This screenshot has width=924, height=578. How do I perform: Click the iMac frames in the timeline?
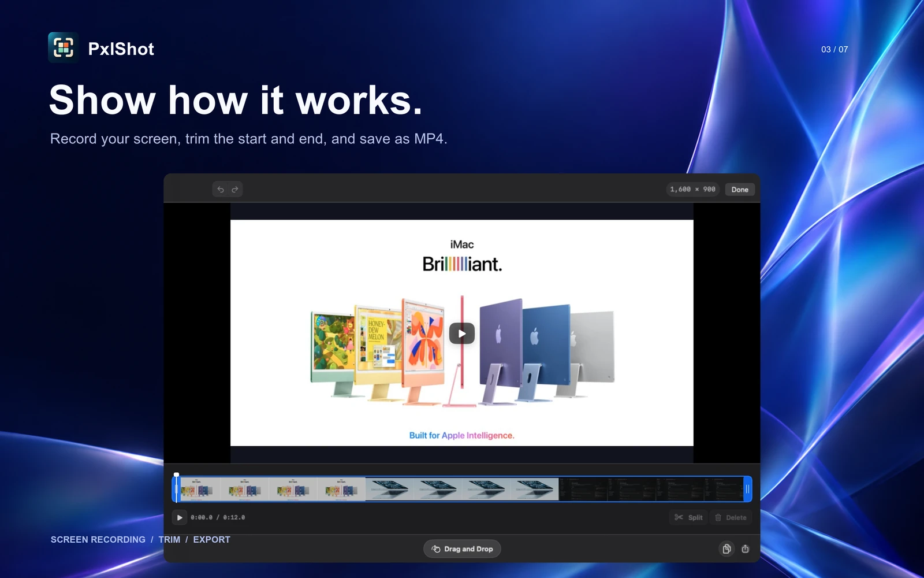point(273,489)
